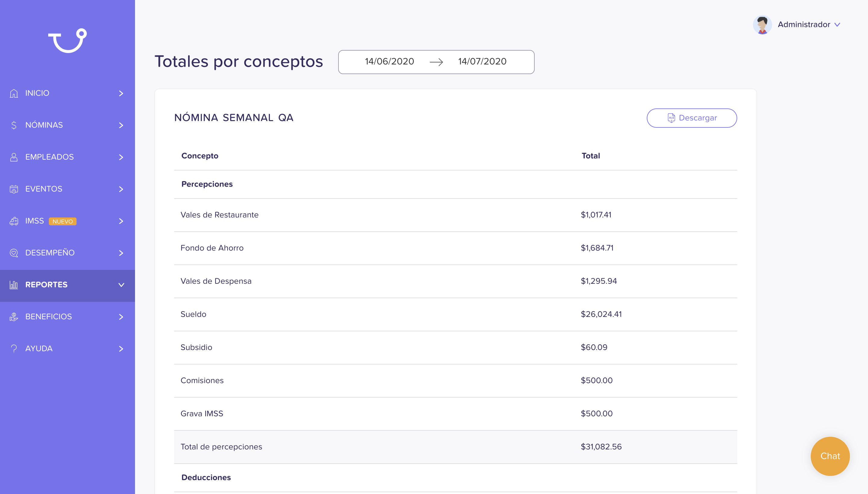Open the Administrador dropdown arrow
Screen dimensions: 868x494
tap(838, 25)
